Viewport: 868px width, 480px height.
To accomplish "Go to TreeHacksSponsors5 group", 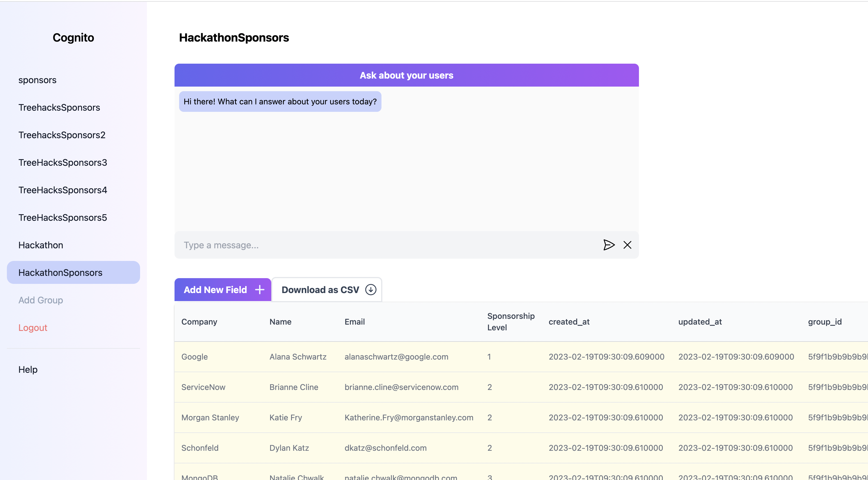I will click(63, 218).
